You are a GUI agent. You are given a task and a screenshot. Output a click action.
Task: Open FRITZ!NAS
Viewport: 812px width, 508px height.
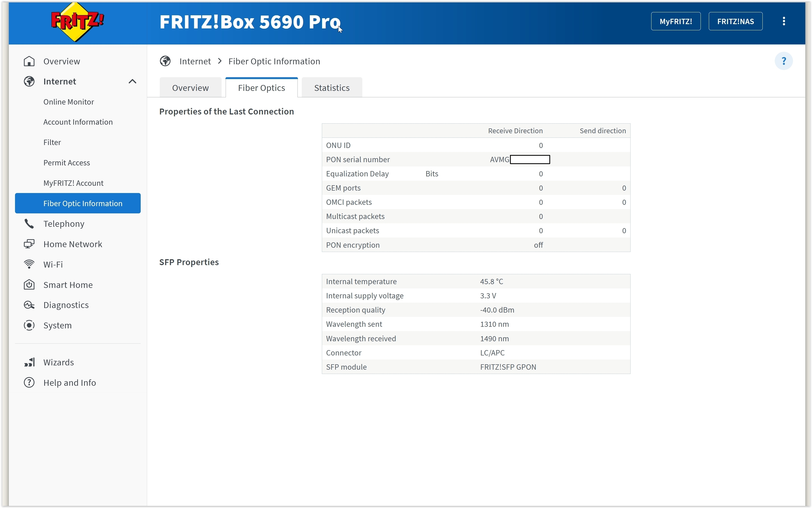735,21
